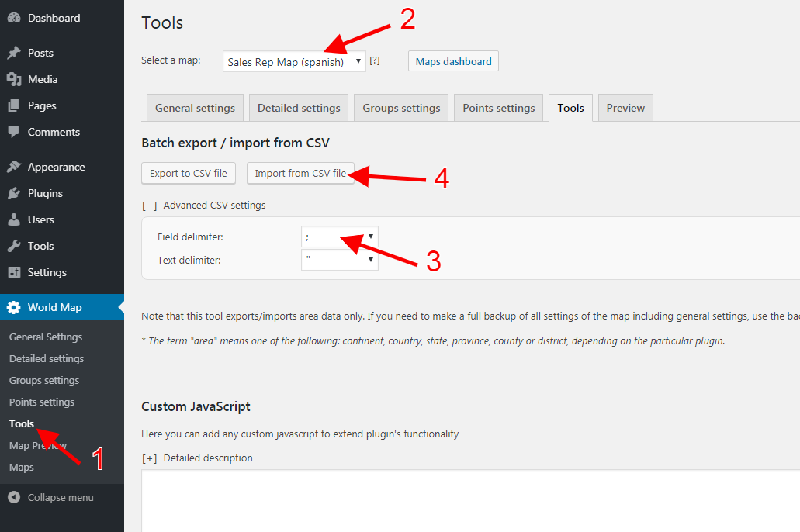
Task: Open the Field delimiter dropdown
Action: (339, 237)
